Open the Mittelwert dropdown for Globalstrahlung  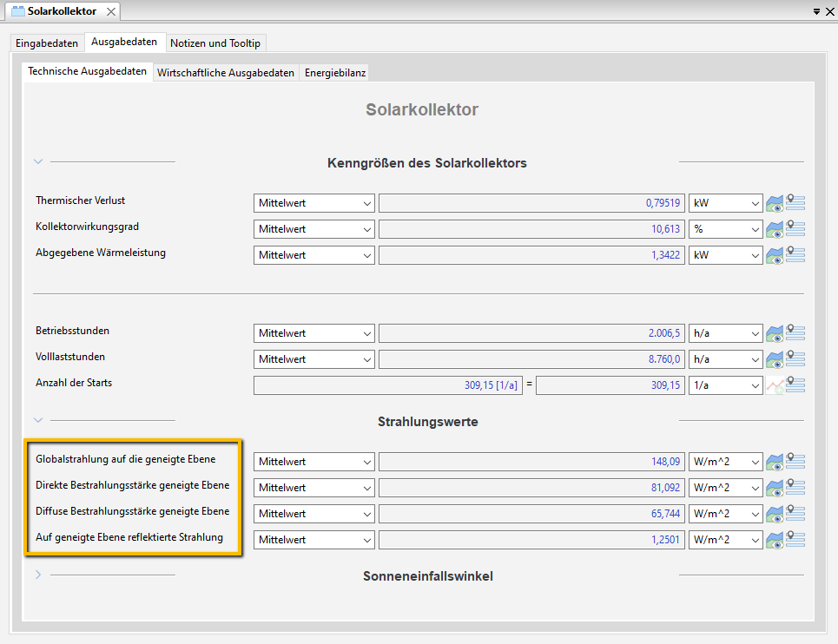pyautogui.click(x=314, y=462)
